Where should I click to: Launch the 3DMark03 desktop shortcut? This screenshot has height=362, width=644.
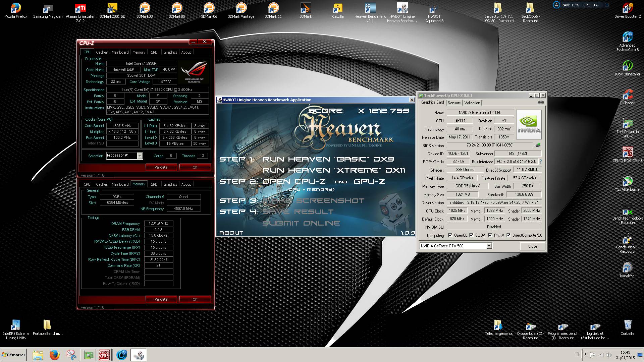(145, 11)
